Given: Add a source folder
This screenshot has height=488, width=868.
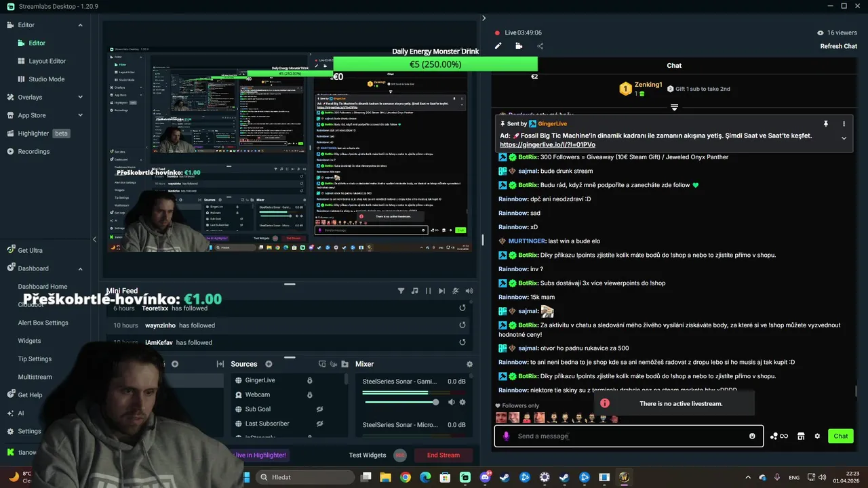Looking at the screenshot, I should coord(345,364).
